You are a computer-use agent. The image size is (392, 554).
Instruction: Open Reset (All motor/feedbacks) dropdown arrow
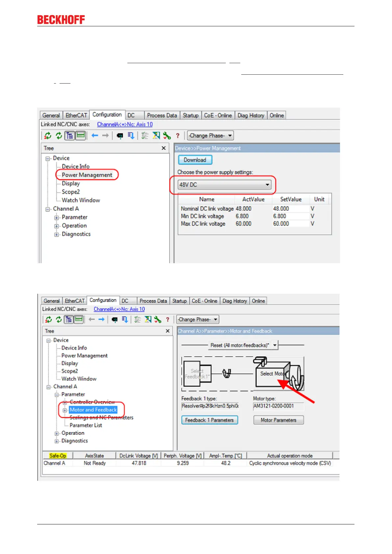tap(275, 345)
